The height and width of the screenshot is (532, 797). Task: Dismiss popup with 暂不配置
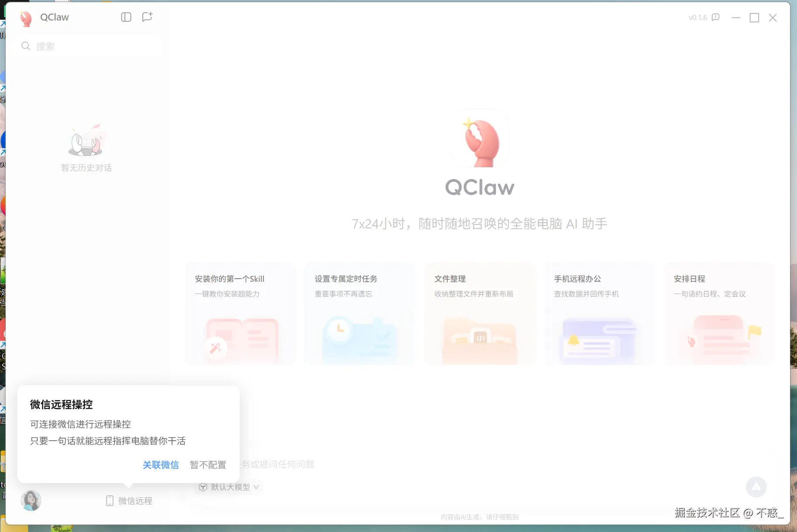point(208,465)
